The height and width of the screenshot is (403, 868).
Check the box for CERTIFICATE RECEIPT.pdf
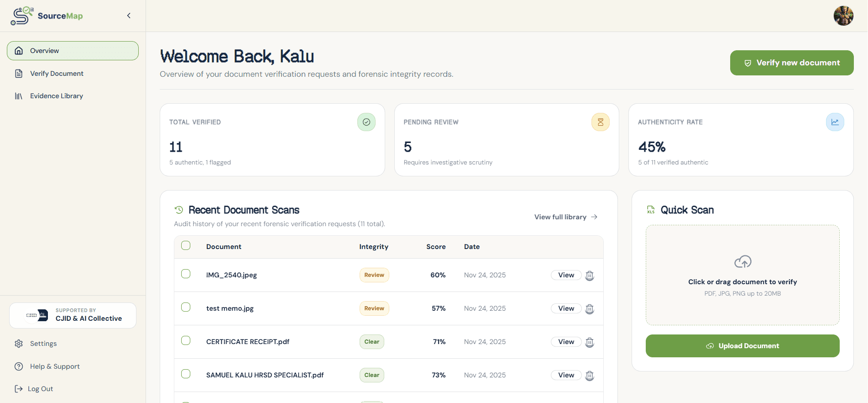point(186,340)
